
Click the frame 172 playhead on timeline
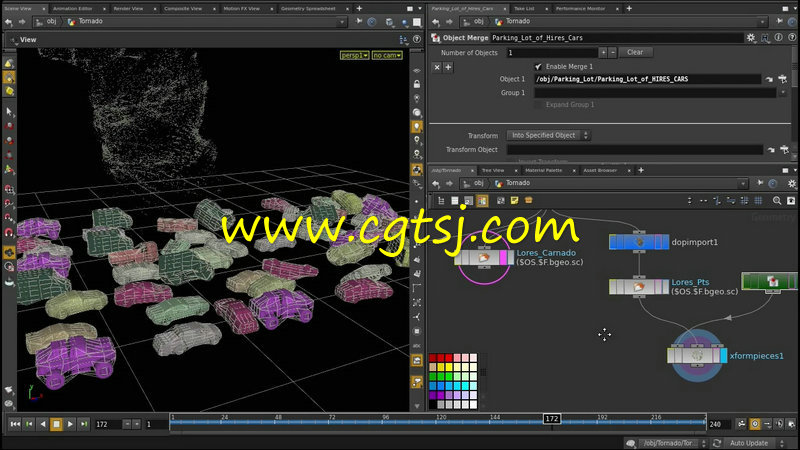point(552,418)
